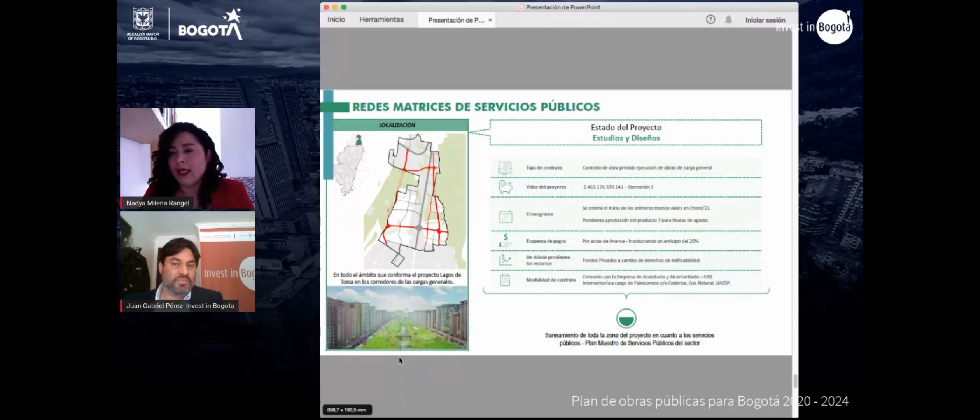This screenshot has width=980, height=420.
Task: Click the green corridor rendering image
Action: pos(397,318)
